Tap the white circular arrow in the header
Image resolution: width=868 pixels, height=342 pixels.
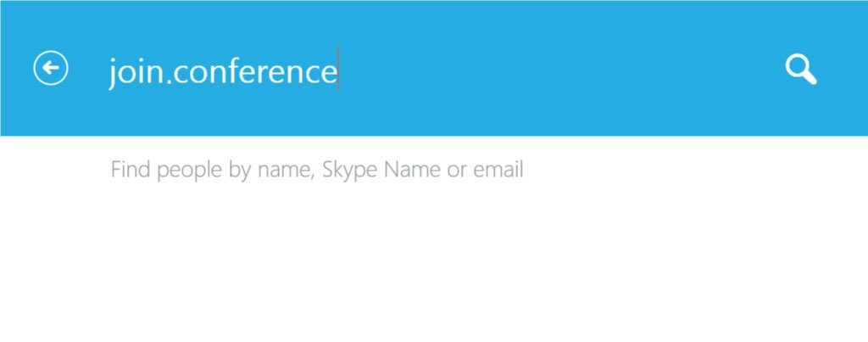pos(50,68)
